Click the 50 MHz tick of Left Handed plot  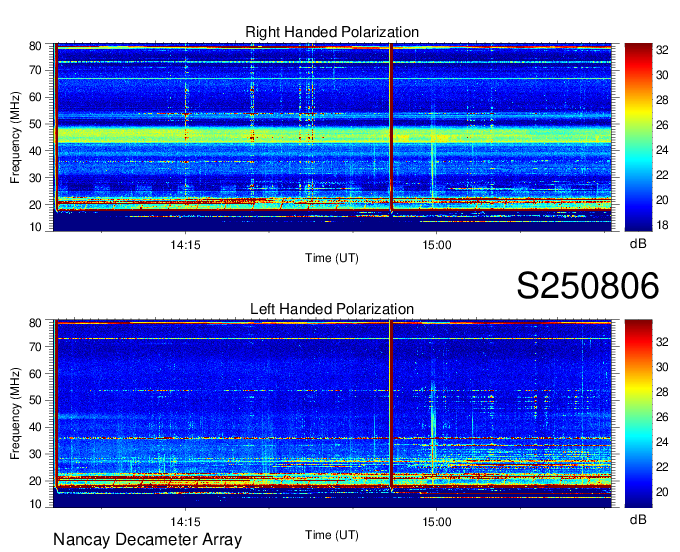pyautogui.click(x=35, y=400)
